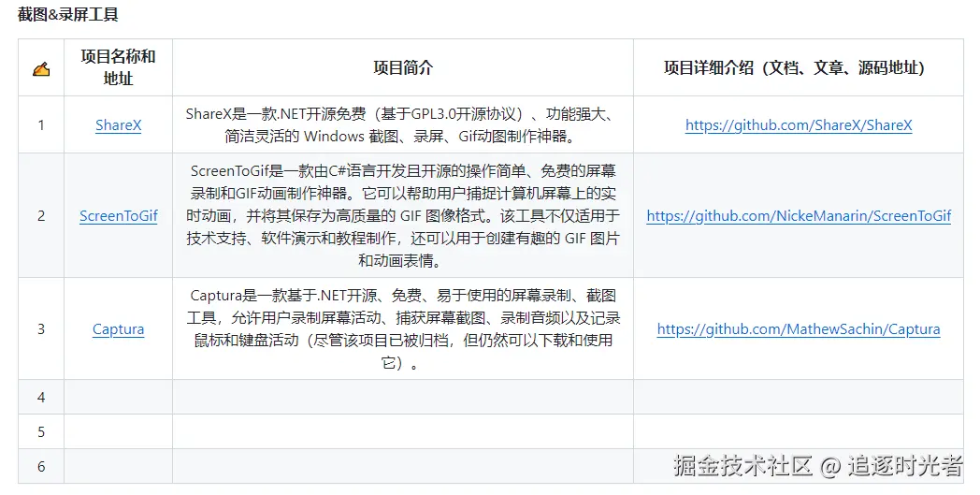
Task: Open the NickeManarin/ScreenToGif GitHub URL
Action: [x=799, y=216]
